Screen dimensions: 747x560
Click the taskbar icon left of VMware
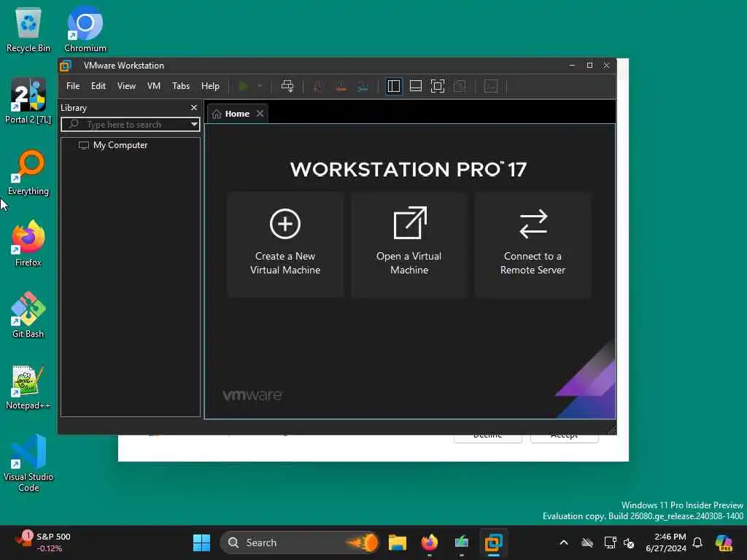pyautogui.click(x=462, y=542)
